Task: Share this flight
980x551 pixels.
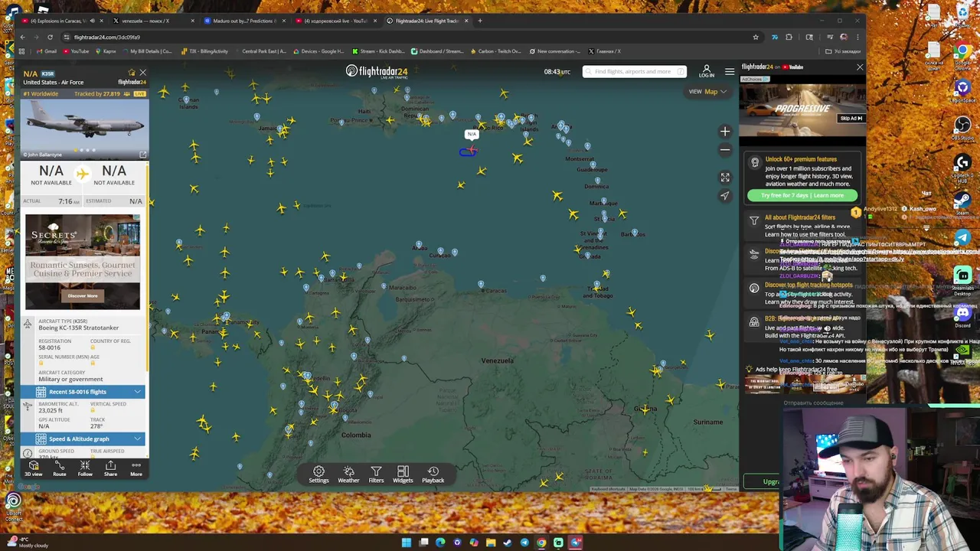Action: point(110,468)
